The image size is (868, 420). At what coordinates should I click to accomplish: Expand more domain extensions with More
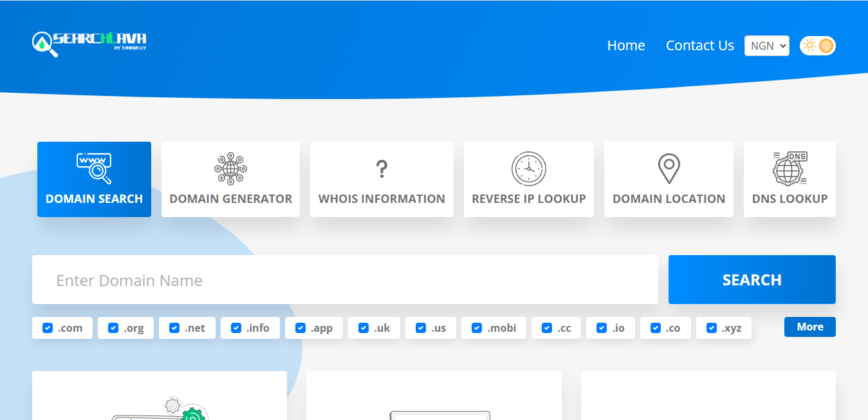809,327
